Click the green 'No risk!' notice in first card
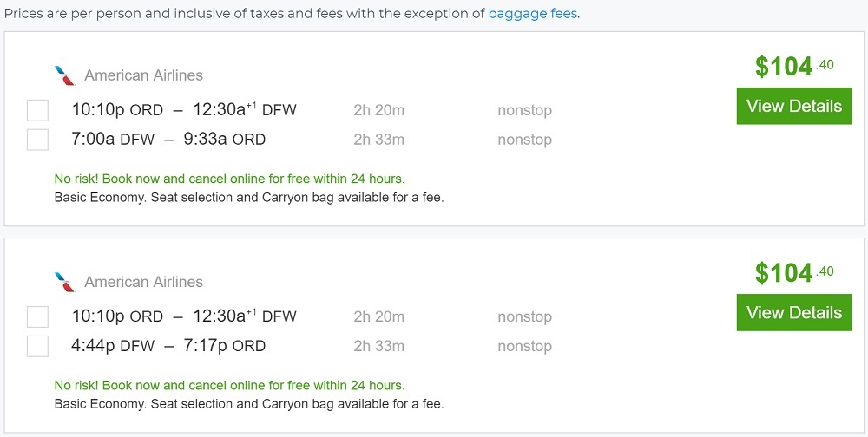This screenshot has width=868, height=437. coord(229,179)
